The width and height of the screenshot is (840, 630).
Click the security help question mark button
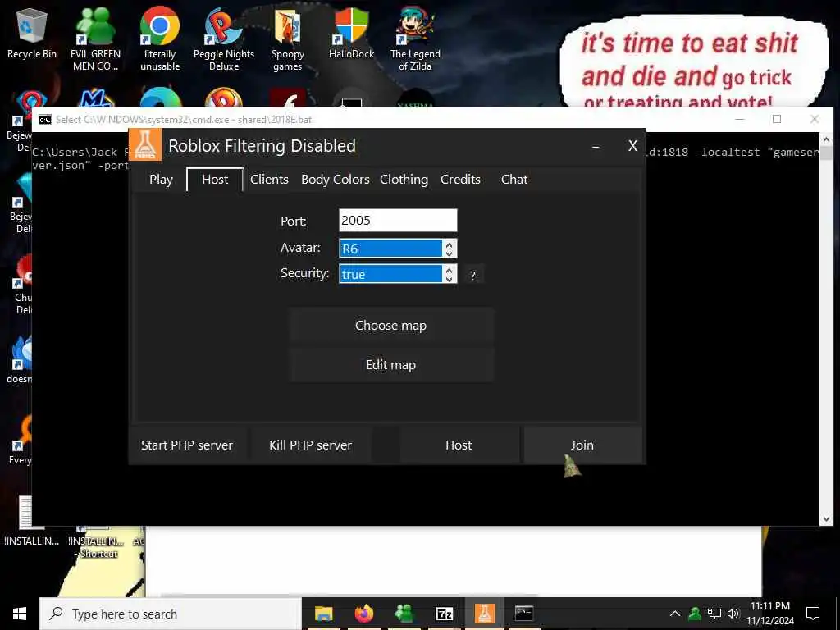473,275
